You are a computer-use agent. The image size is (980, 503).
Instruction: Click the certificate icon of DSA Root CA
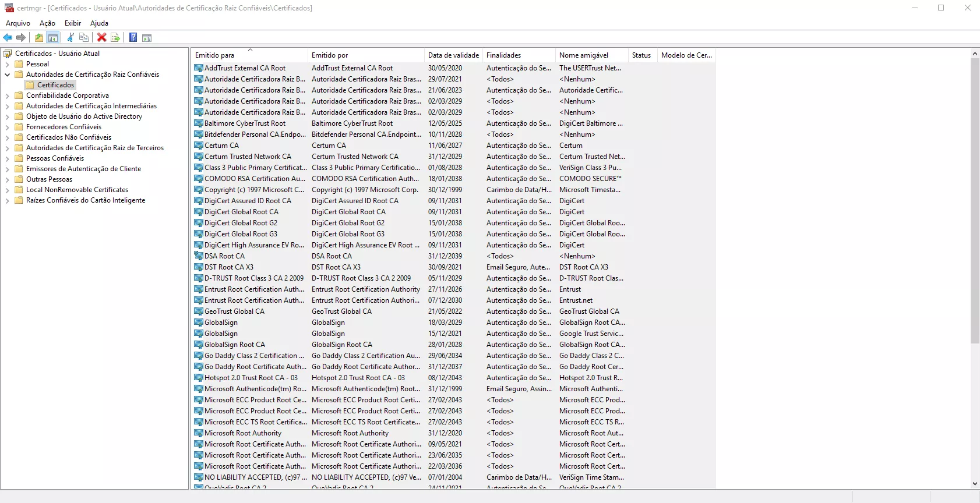click(x=199, y=256)
